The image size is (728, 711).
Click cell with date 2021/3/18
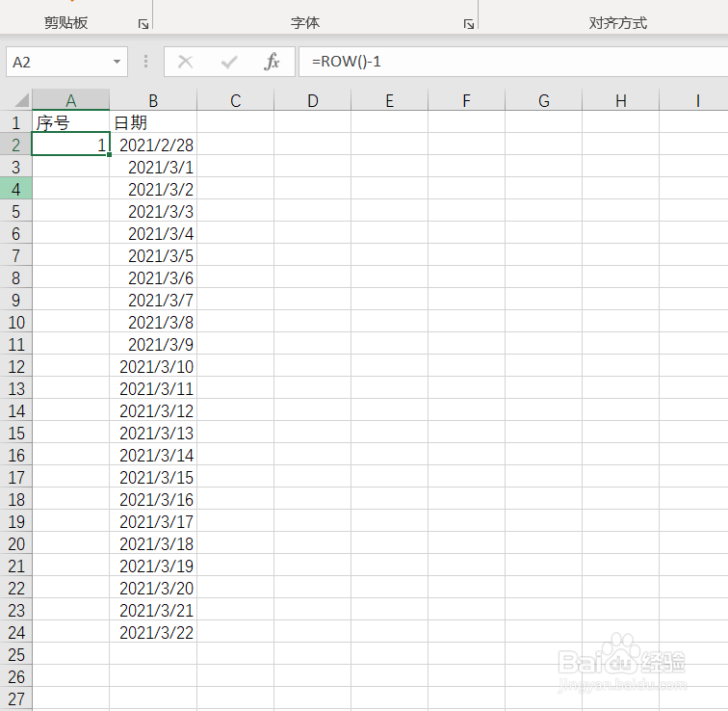click(153, 543)
